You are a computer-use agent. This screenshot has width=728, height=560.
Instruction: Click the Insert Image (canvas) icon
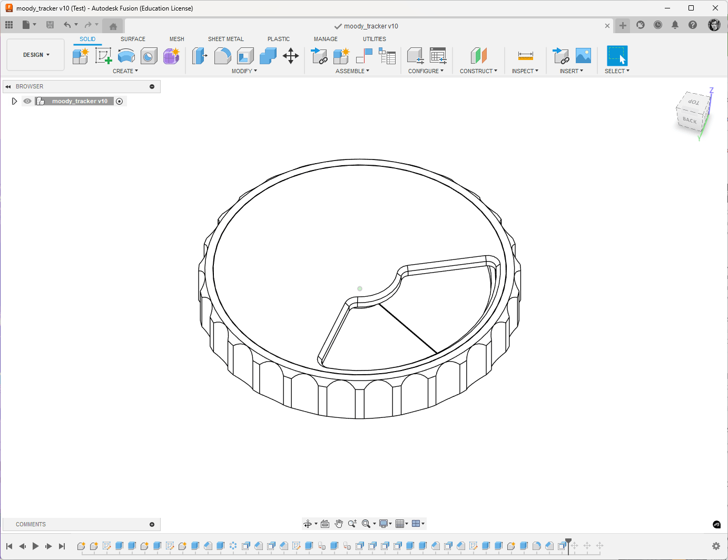pos(583,55)
